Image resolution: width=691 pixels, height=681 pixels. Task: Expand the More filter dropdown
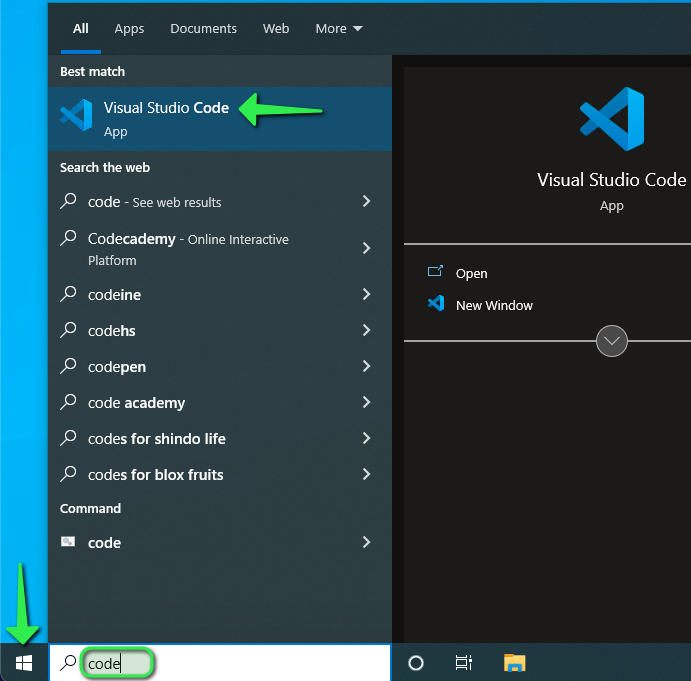click(x=339, y=29)
